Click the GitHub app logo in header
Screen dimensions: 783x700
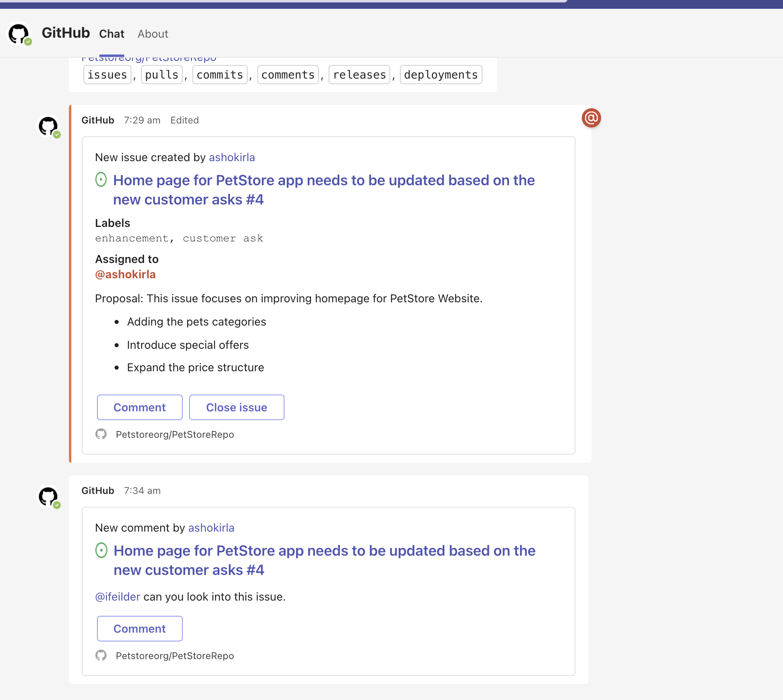pos(19,34)
